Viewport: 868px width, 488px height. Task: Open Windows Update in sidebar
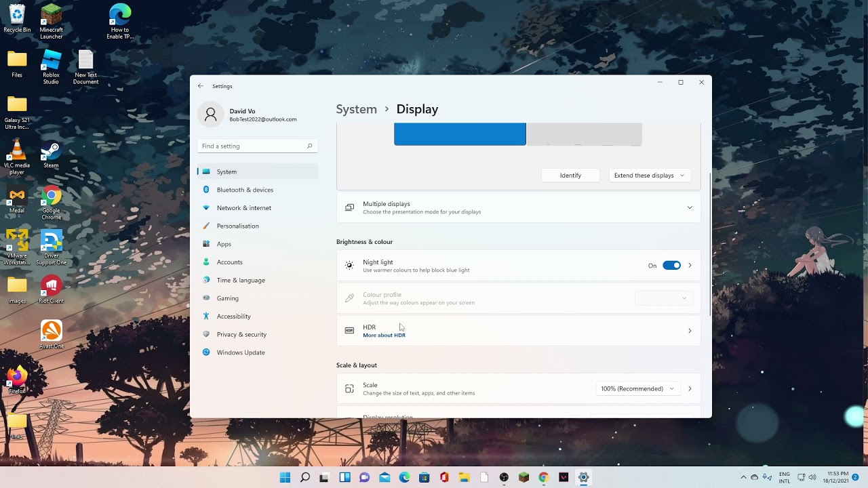tap(257, 352)
